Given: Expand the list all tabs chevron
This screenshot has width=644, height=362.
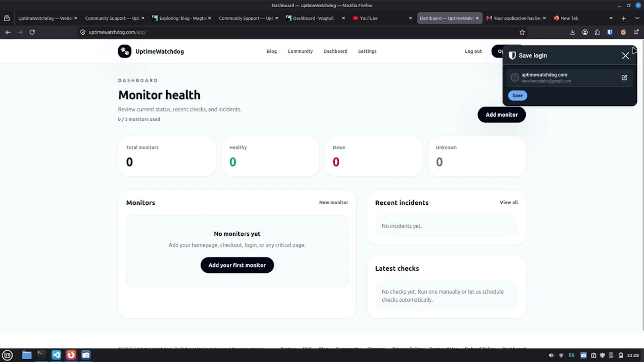Looking at the screenshot, I should tap(637, 18).
